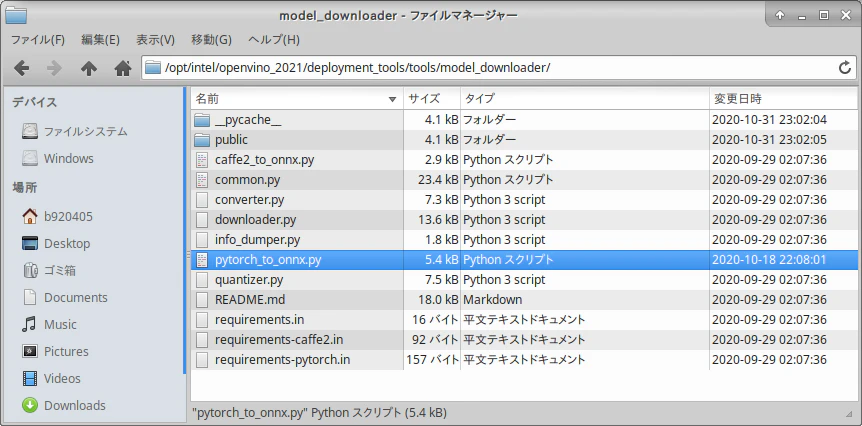
Task: Click the 23.4 kB size of common.py
Action: coord(438,180)
